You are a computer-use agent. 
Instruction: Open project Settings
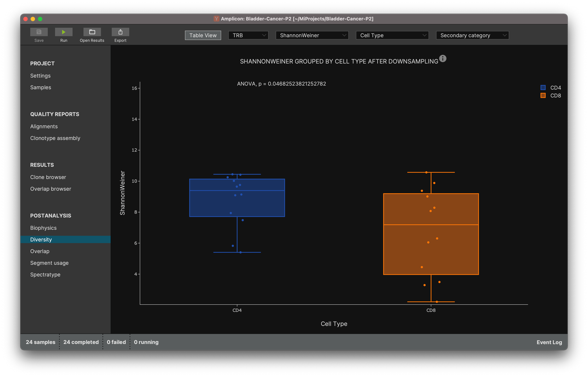40,76
